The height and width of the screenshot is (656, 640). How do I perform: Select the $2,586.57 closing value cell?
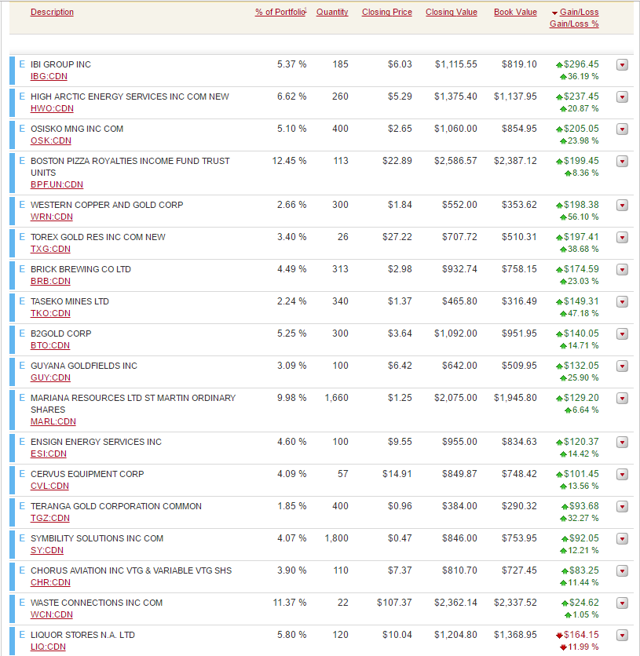point(456,161)
